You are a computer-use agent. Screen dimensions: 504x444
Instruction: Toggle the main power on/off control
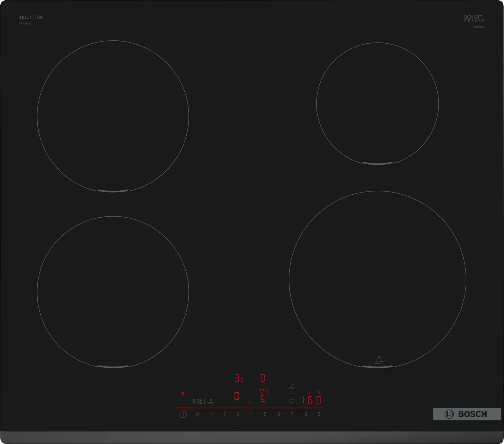coord(183,413)
